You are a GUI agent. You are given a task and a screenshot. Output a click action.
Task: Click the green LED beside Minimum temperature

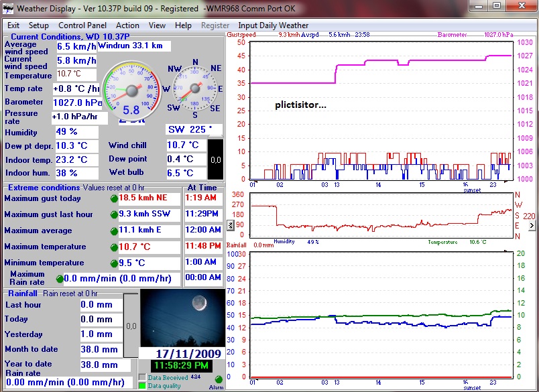click(x=114, y=263)
